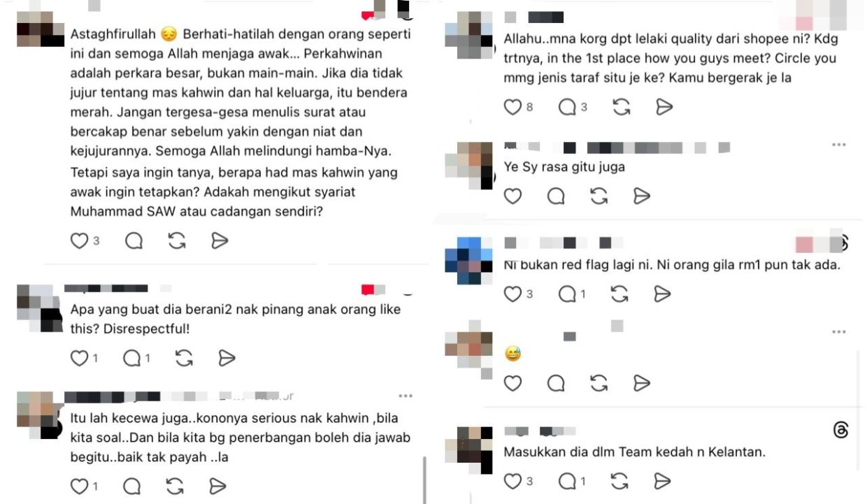
Task: Like the 'Ni bukan red flag' comment
Action: coord(513,294)
